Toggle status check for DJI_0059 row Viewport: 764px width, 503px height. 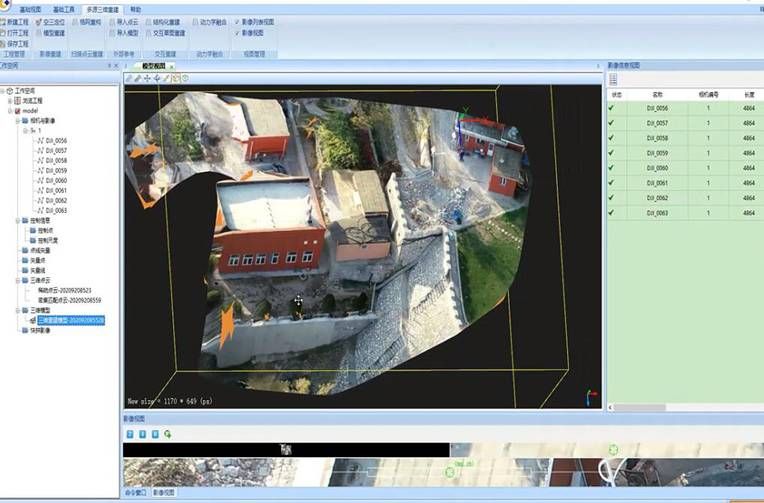point(611,153)
